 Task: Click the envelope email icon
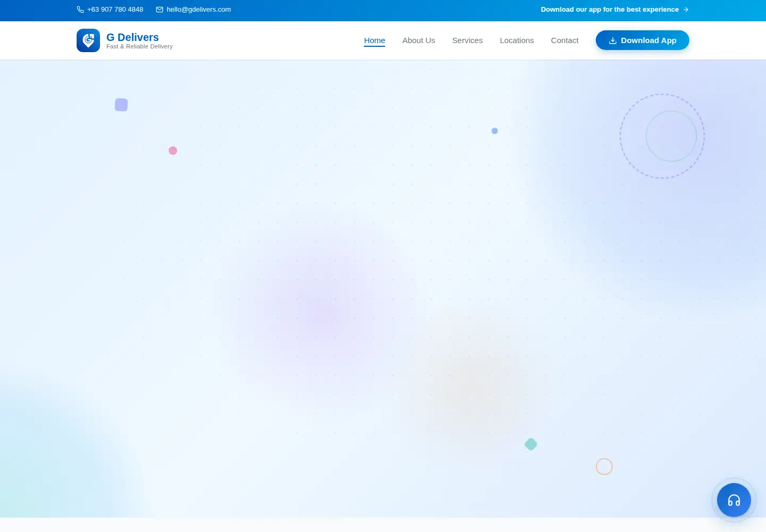[x=160, y=10]
